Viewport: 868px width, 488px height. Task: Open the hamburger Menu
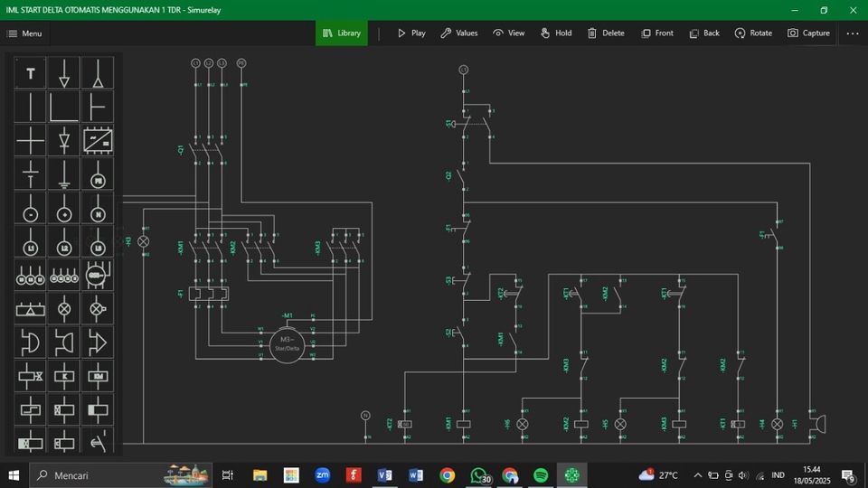click(x=24, y=33)
